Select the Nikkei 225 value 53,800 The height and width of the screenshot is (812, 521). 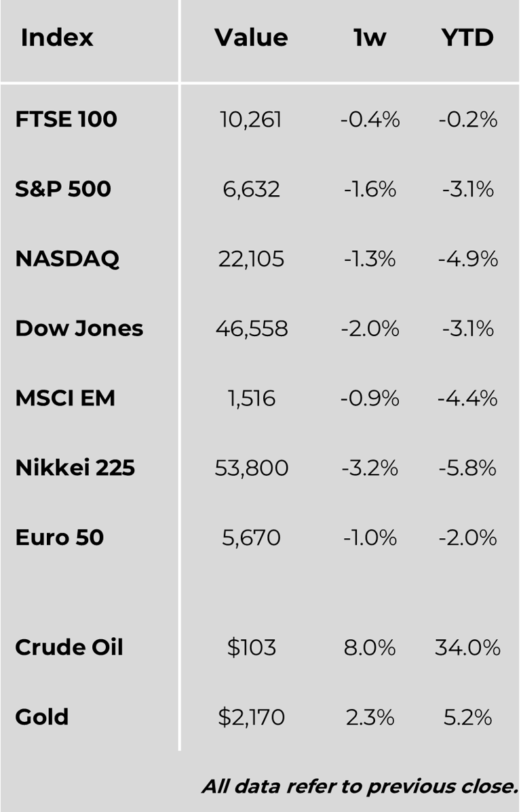click(251, 468)
